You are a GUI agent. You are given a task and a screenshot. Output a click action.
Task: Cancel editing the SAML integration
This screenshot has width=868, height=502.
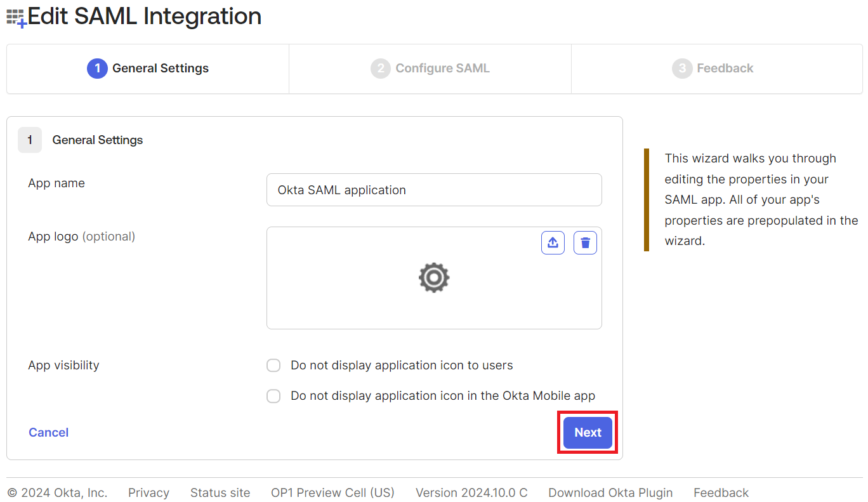pos(48,432)
